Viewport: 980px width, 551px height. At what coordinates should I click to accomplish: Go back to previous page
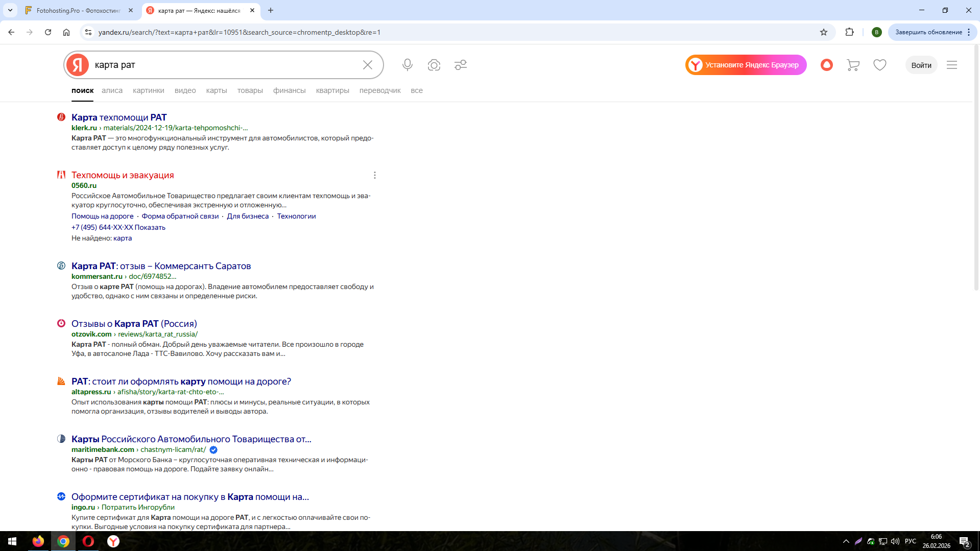click(x=11, y=32)
